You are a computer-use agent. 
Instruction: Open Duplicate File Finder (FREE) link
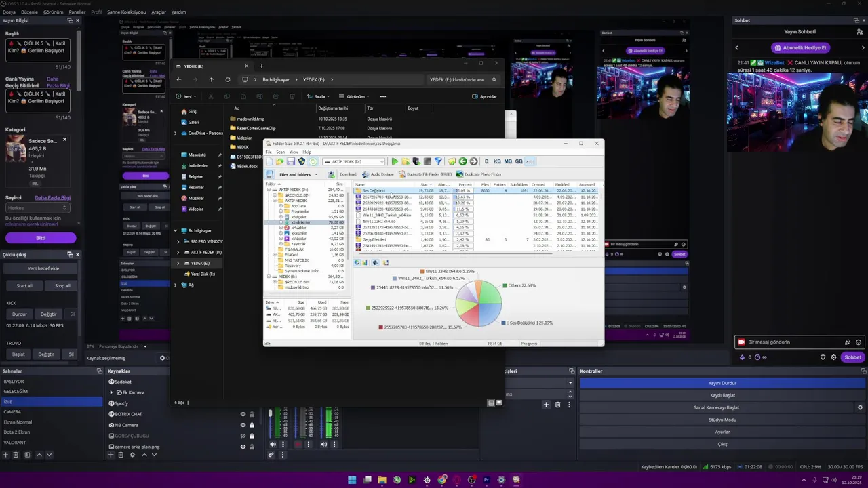(x=425, y=174)
